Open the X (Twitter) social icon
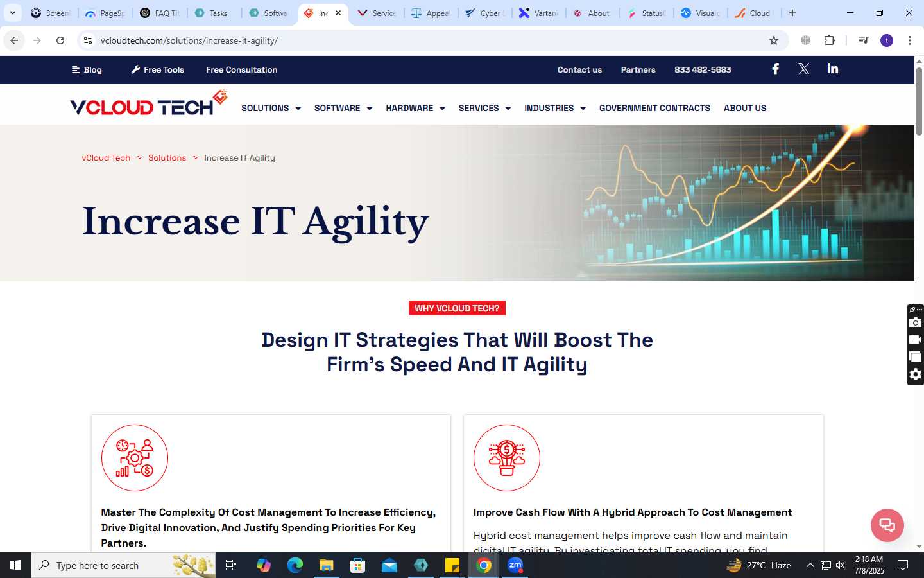The image size is (924, 578). [803, 69]
